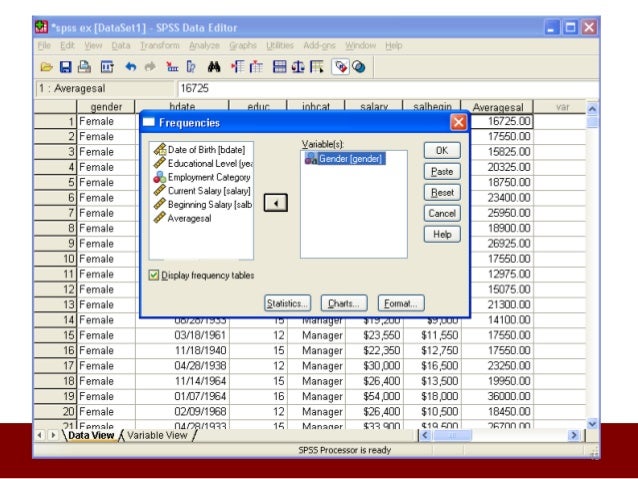
Task: Open the Data menu
Action: (x=121, y=45)
